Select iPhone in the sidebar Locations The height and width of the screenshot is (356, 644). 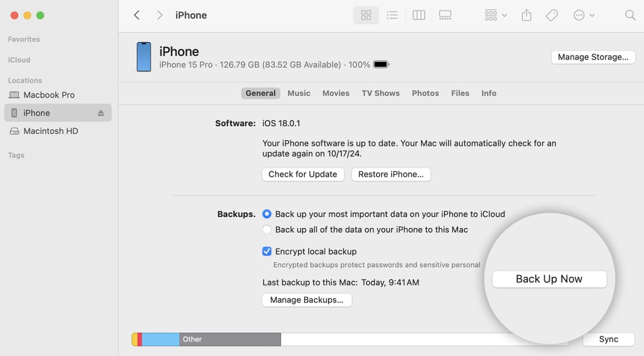tap(58, 113)
